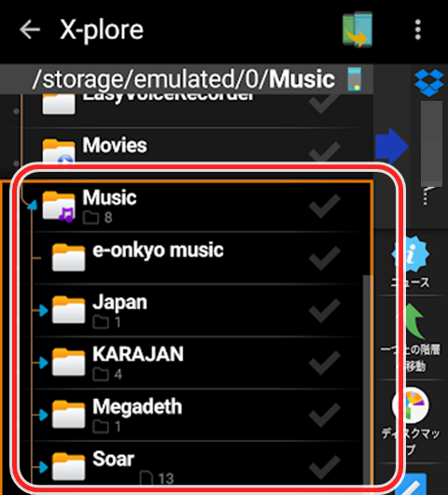Tap the Soar folder icon
The width and height of the screenshot is (448, 495).
68,466
